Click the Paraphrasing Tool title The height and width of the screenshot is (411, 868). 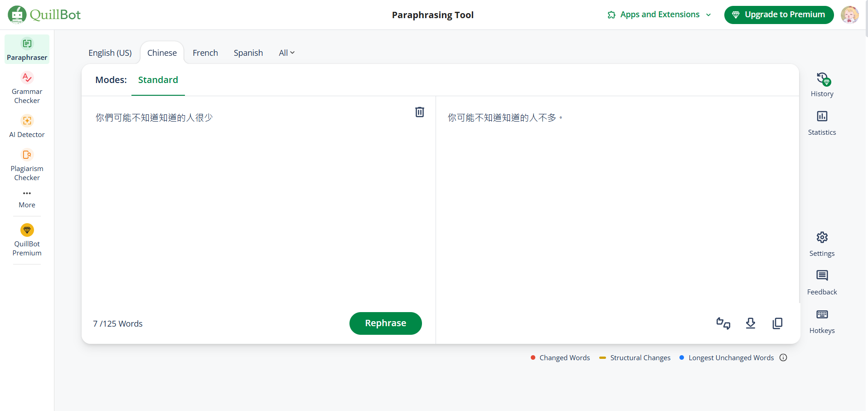pyautogui.click(x=433, y=15)
